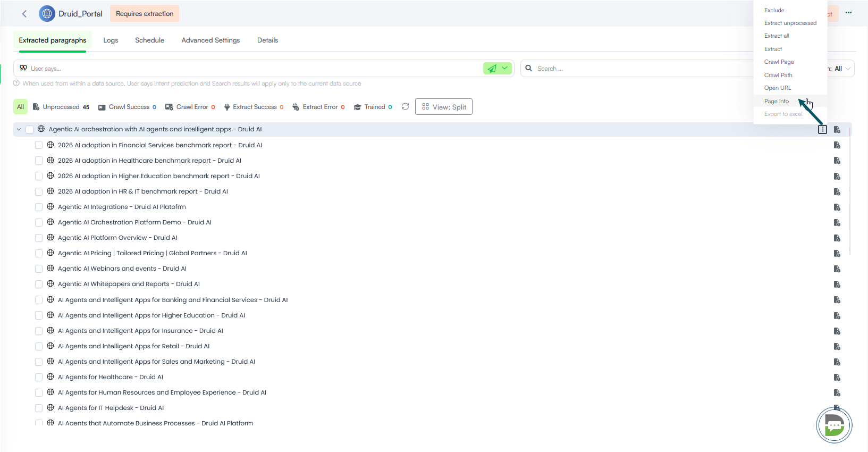
Task: Choose Extract all from the menu
Action: point(777,36)
